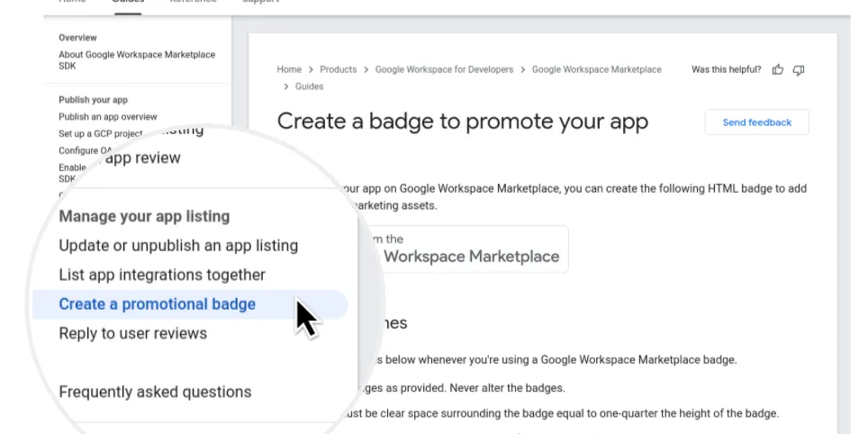The width and height of the screenshot is (868, 434).
Task: Open Frequently asked questions
Action: tap(155, 392)
